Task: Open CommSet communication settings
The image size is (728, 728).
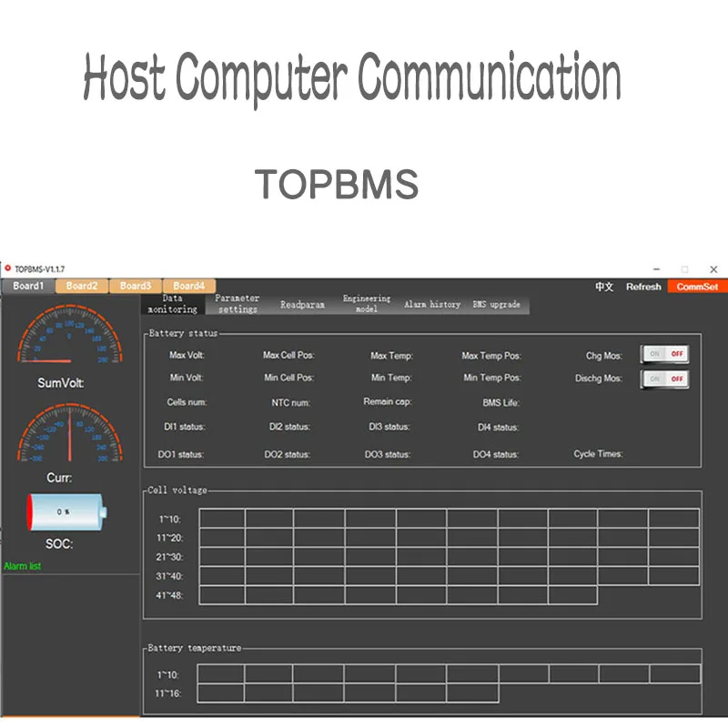Action: (x=697, y=287)
